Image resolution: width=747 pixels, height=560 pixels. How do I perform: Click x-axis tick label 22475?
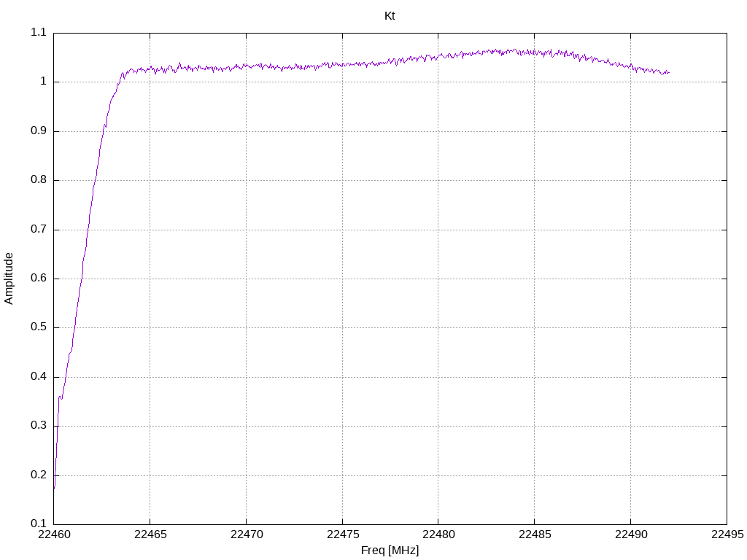pyautogui.click(x=343, y=534)
